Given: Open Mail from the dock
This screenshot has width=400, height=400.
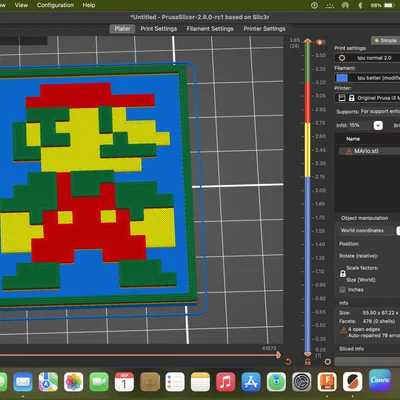Looking at the screenshot, I should coord(23,382).
